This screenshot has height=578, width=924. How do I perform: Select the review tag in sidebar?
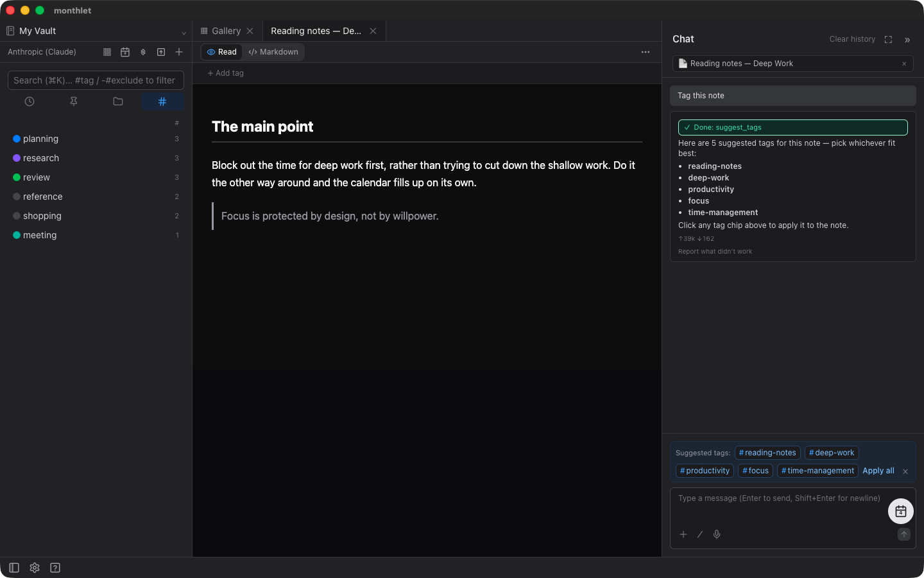pyautogui.click(x=96, y=177)
